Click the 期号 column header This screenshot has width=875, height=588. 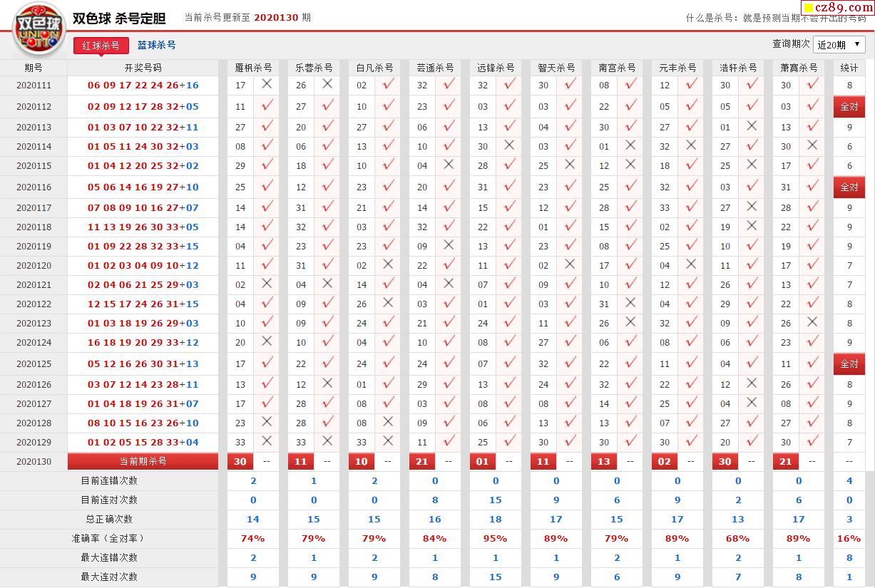[34, 68]
